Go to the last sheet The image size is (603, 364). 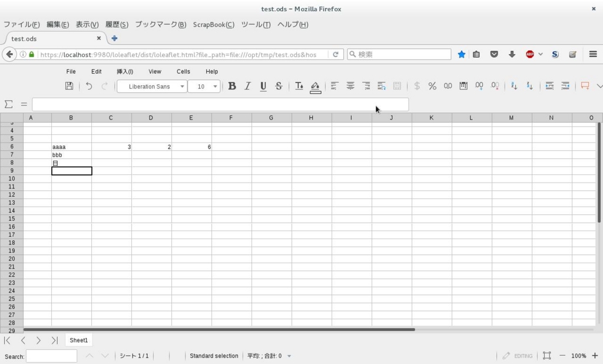(54, 340)
